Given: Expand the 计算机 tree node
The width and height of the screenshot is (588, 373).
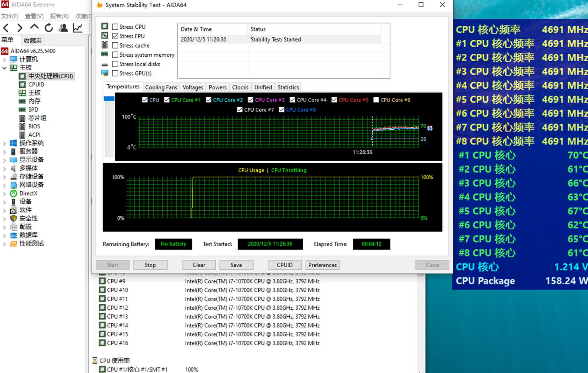Looking at the screenshot, I should 5,59.
